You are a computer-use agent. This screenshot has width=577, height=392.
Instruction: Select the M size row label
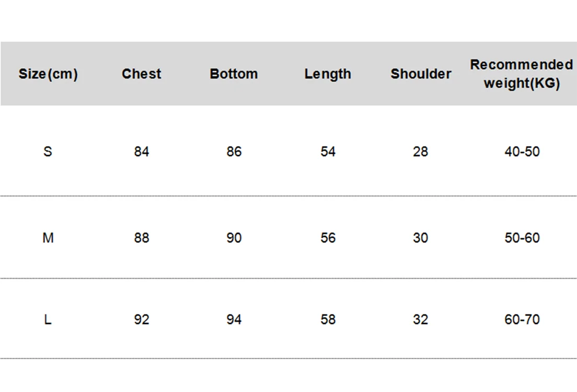(48, 238)
